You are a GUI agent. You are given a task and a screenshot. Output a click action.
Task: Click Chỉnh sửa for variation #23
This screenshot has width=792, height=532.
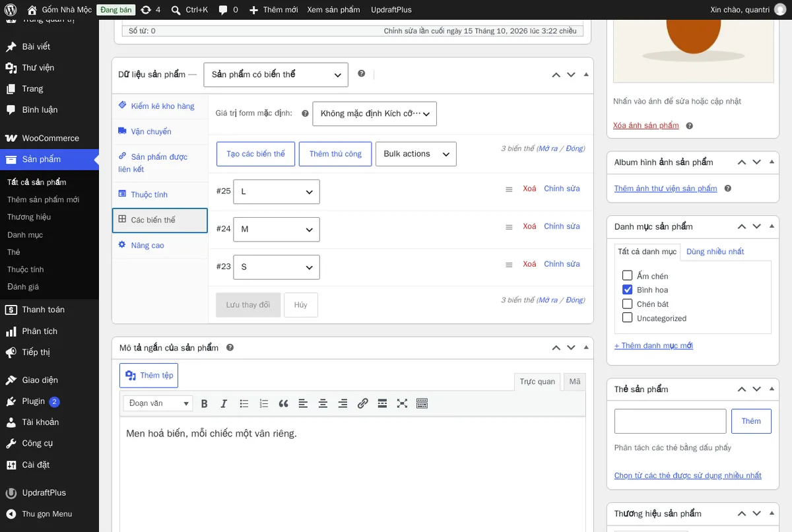(x=562, y=264)
